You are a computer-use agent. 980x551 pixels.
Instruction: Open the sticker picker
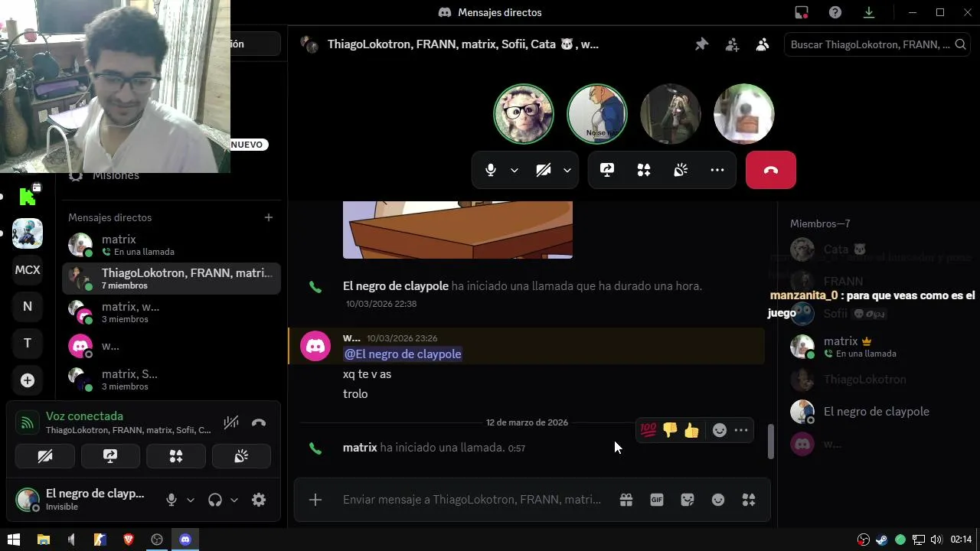(x=688, y=500)
